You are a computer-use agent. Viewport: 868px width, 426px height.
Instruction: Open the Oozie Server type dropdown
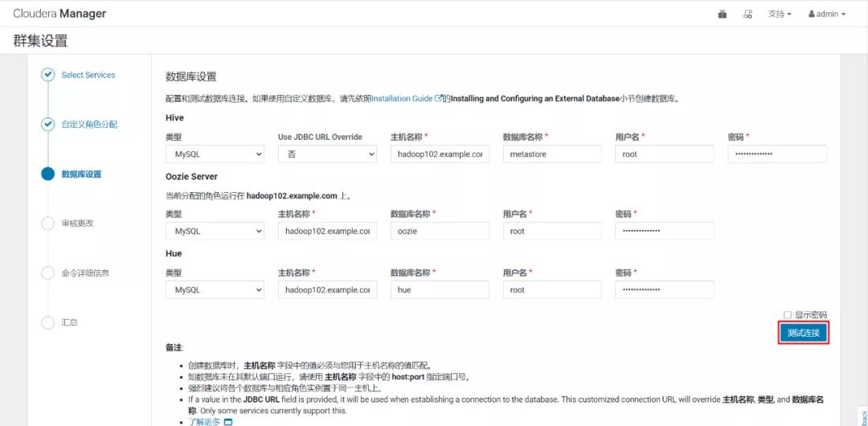[x=215, y=231]
